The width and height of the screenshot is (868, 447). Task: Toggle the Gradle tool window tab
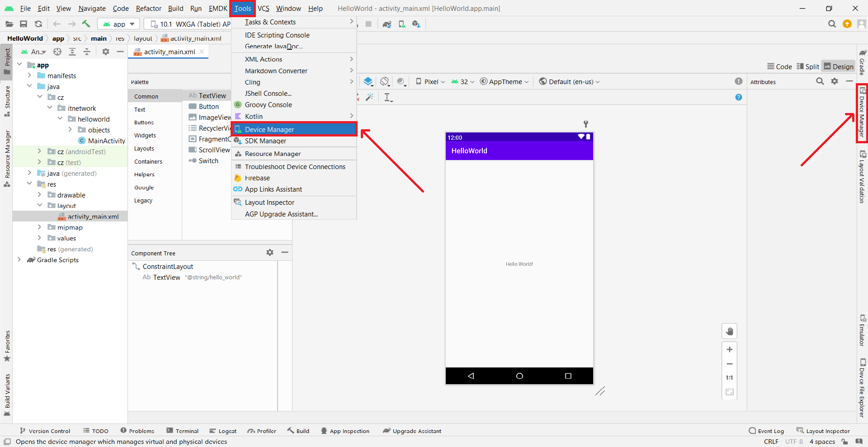[863, 62]
